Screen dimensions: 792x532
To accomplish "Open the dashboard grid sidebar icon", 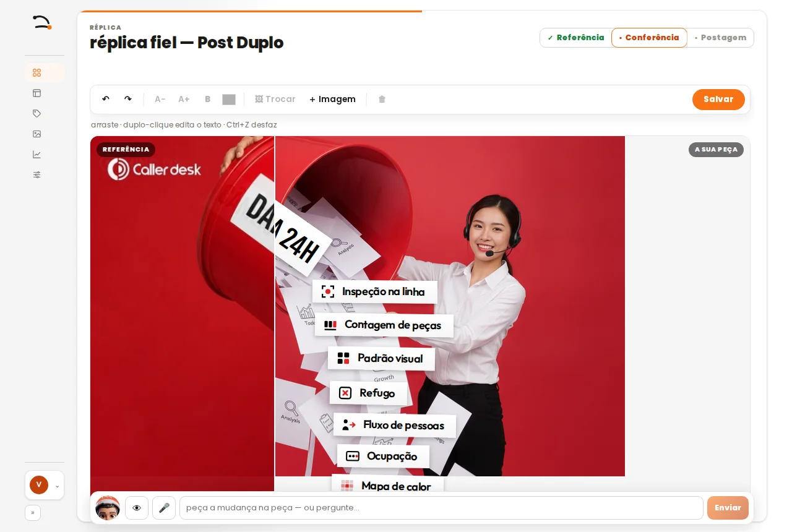I will coord(37,72).
